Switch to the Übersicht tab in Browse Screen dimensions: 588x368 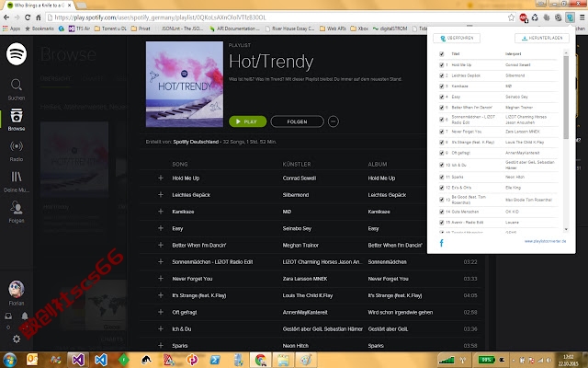[x=55, y=78]
